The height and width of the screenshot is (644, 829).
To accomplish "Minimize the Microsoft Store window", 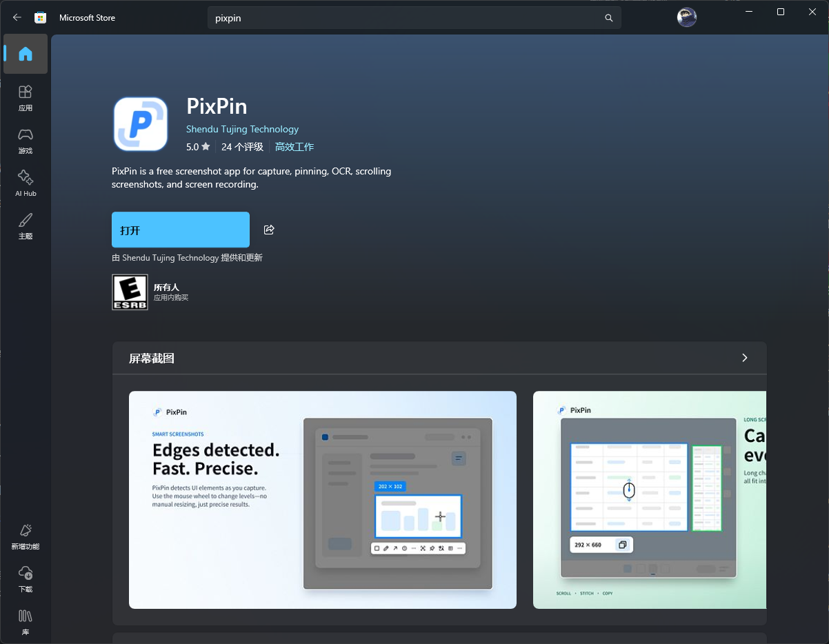I will tap(749, 12).
